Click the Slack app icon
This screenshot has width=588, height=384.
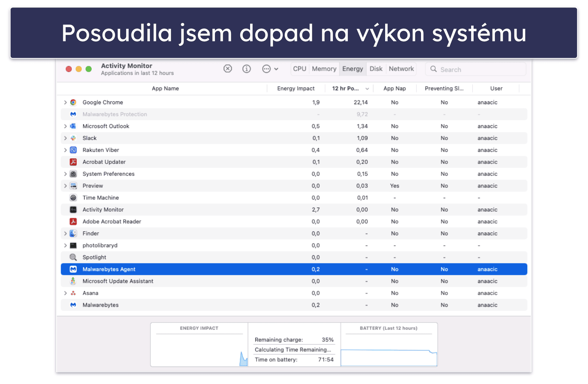(x=73, y=138)
